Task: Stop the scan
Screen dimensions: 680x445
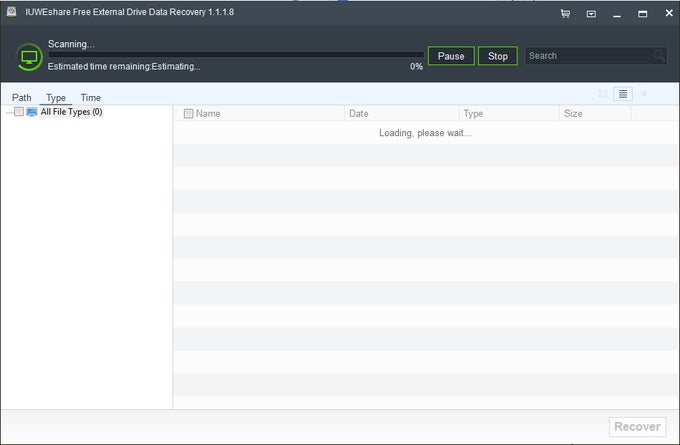Action: 497,56
